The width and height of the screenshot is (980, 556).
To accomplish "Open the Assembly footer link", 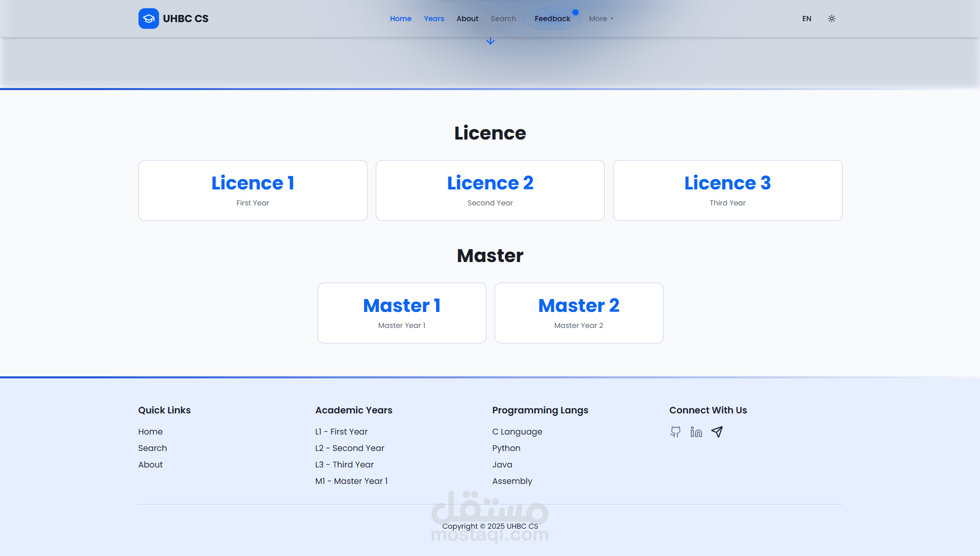I will coord(512,481).
